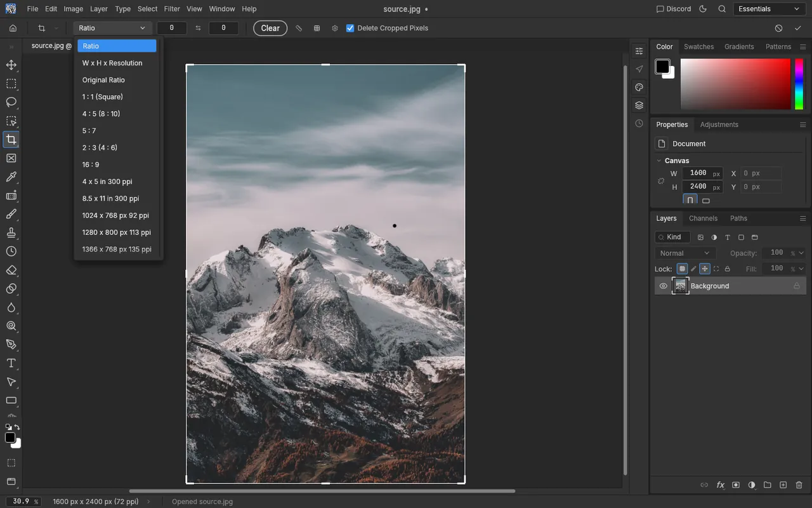This screenshot has height=508, width=812.
Task: Open the search icon in the top bar
Action: coord(722,9)
